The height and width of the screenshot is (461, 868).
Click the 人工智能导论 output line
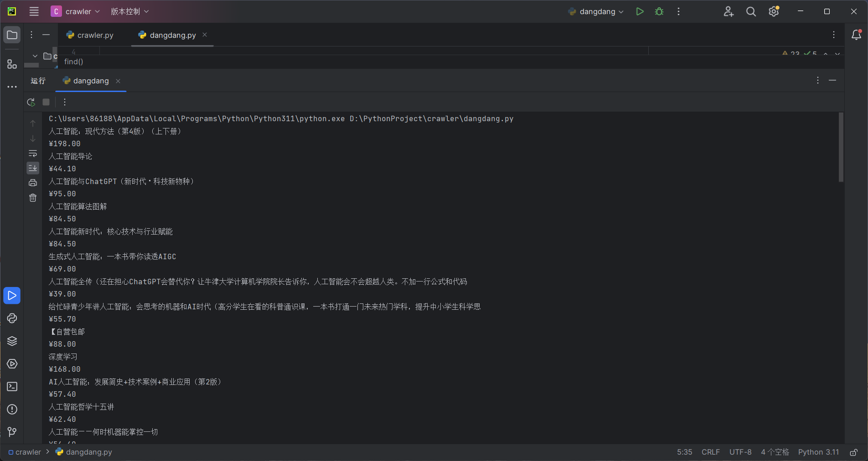[x=71, y=156]
